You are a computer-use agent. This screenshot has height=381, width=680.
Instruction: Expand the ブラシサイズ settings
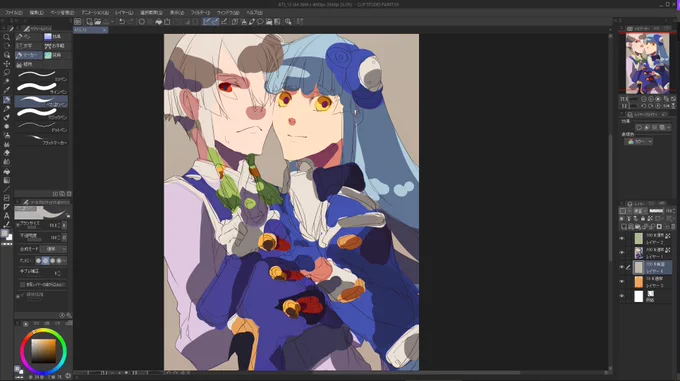pos(17,225)
